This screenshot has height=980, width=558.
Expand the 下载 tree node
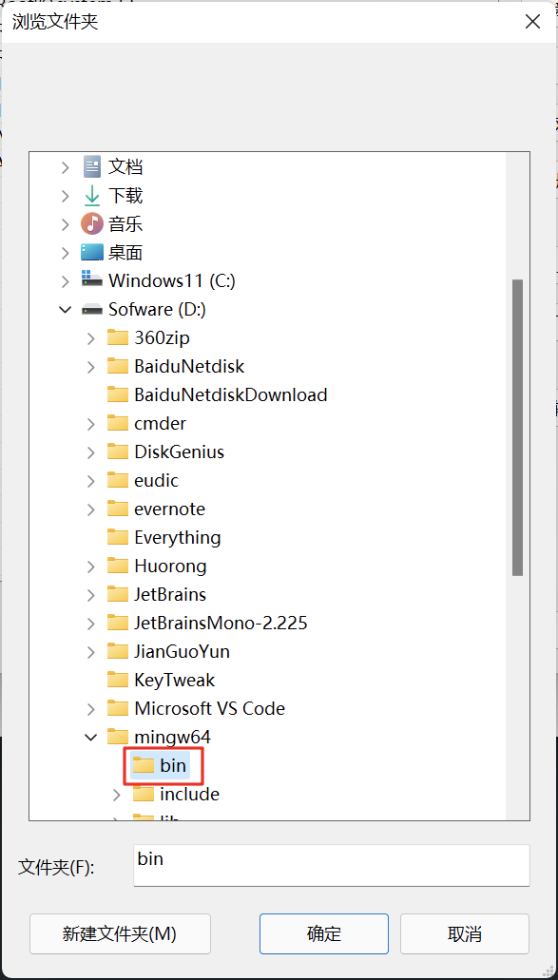click(66, 196)
